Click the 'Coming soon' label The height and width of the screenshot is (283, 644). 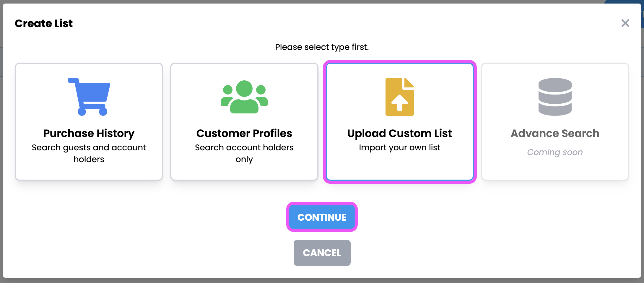[x=555, y=152]
